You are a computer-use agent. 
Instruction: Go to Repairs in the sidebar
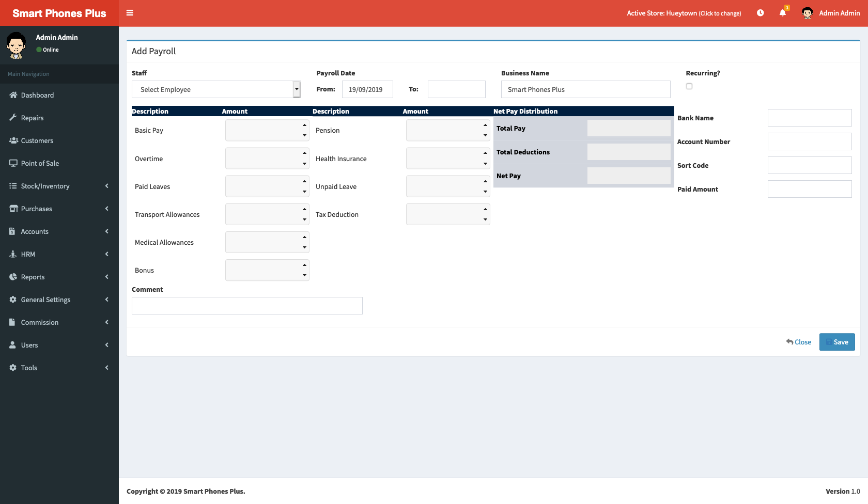[x=59, y=118]
